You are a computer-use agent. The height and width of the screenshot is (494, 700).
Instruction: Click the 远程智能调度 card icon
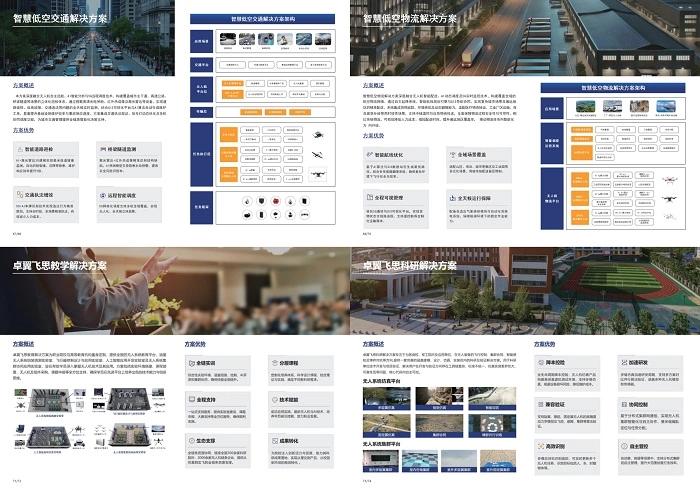(x=104, y=194)
